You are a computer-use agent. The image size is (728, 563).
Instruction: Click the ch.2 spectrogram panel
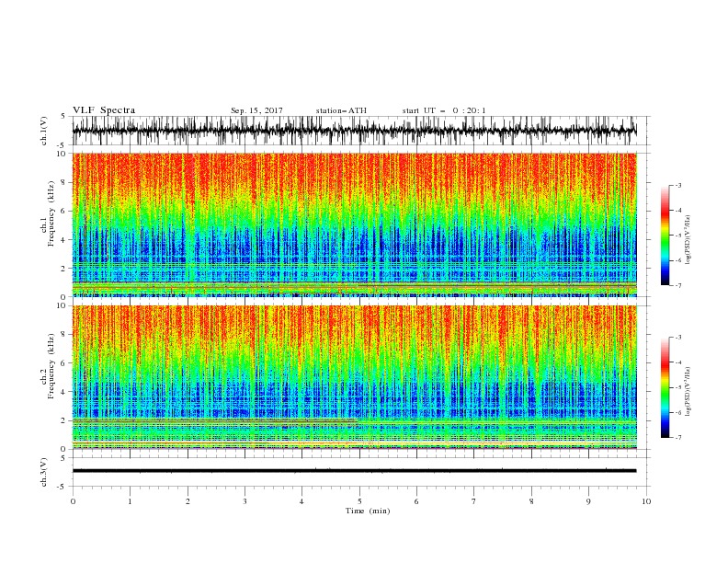[354, 377]
